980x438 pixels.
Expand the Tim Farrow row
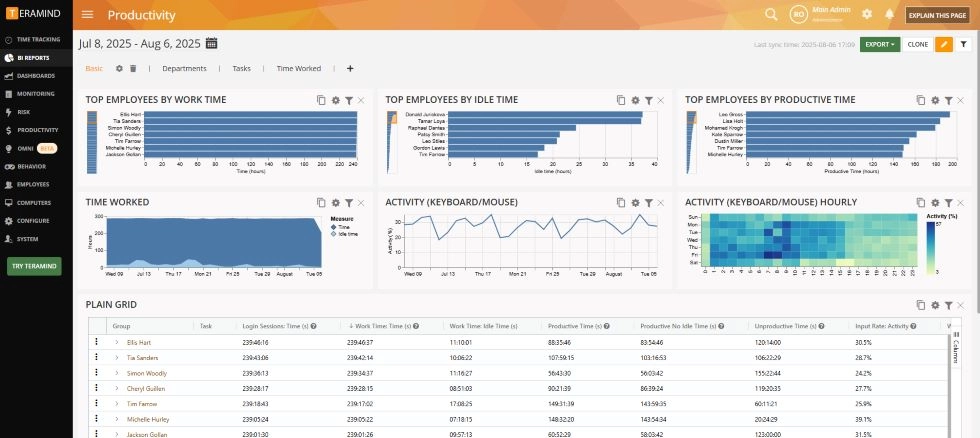[116, 404]
